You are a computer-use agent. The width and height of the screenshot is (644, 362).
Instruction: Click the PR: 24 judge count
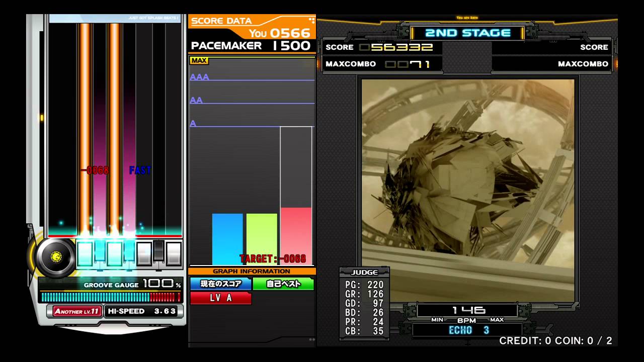click(364, 322)
